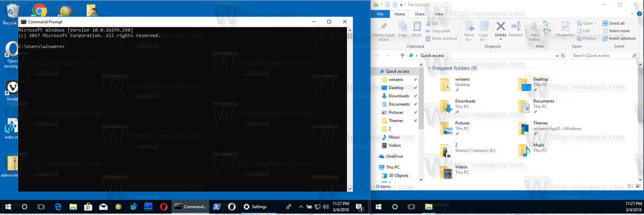Click Select none in the ribbon

615,31
